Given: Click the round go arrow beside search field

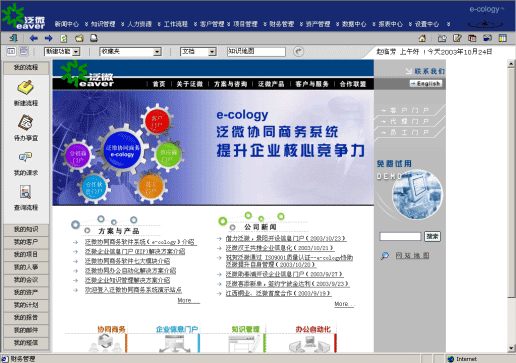Looking at the screenshot, I should click(x=298, y=51).
